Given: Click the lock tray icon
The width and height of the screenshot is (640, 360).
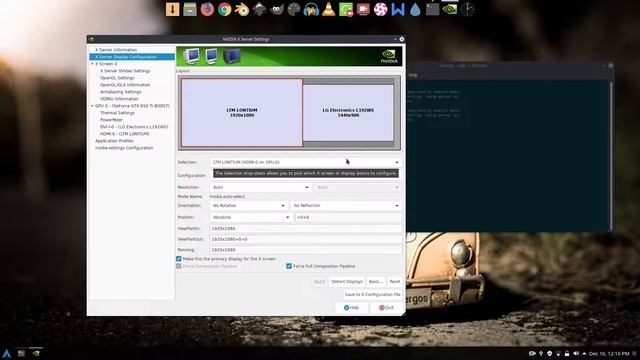Looking at the screenshot, I should pos(567,353).
